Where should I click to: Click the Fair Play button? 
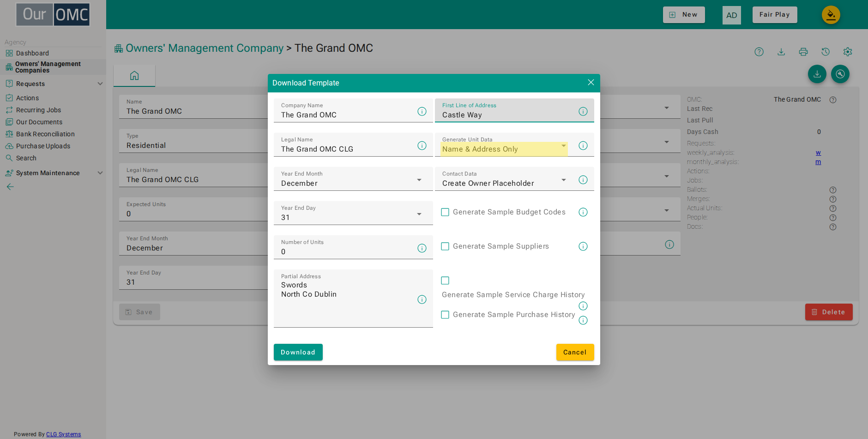click(x=775, y=15)
